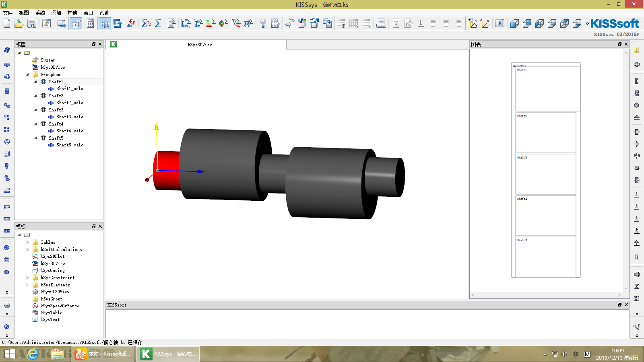The image size is (644, 362).
Task: Click the diagram panel scrollbar right arrow
Action: (619, 295)
